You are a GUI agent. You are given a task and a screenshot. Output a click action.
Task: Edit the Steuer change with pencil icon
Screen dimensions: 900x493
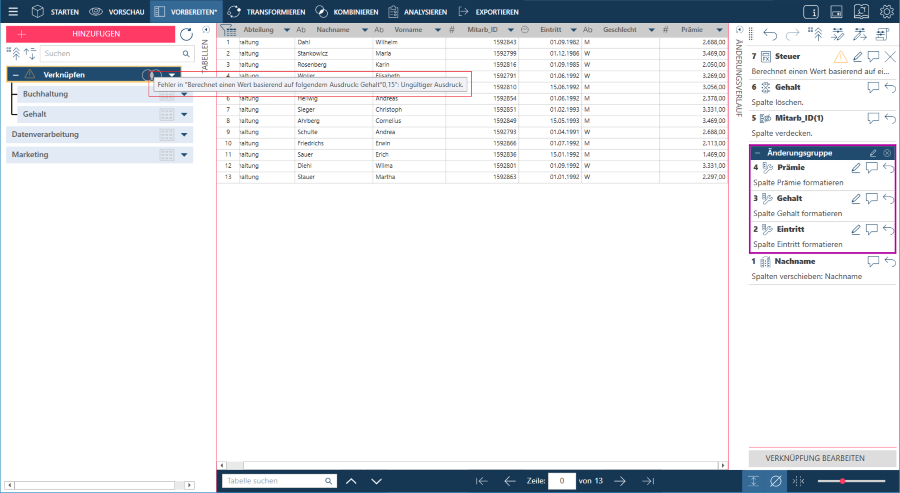click(857, 57)
